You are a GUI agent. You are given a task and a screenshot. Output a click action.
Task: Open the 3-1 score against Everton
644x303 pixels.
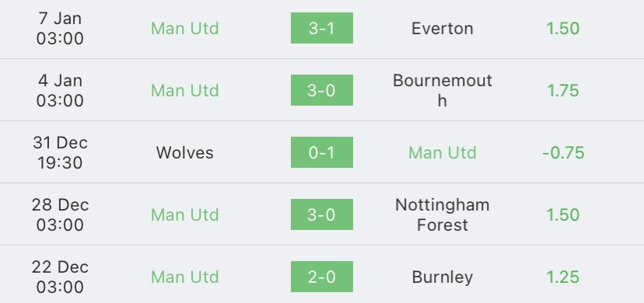coord(321,28)
